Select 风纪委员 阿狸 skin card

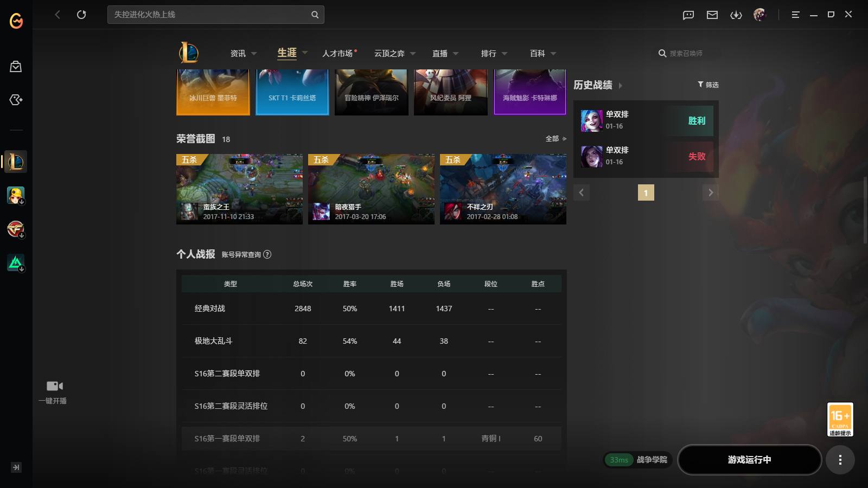point(451,92)
